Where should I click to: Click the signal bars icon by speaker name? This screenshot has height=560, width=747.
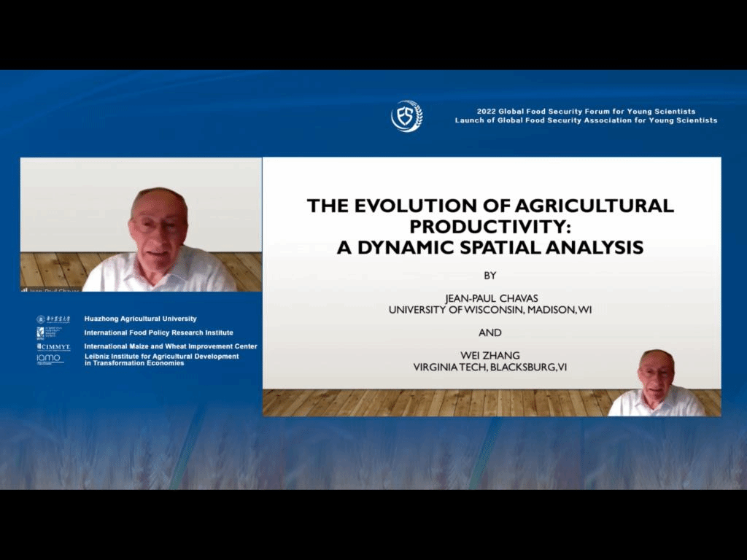click(24, 289)
